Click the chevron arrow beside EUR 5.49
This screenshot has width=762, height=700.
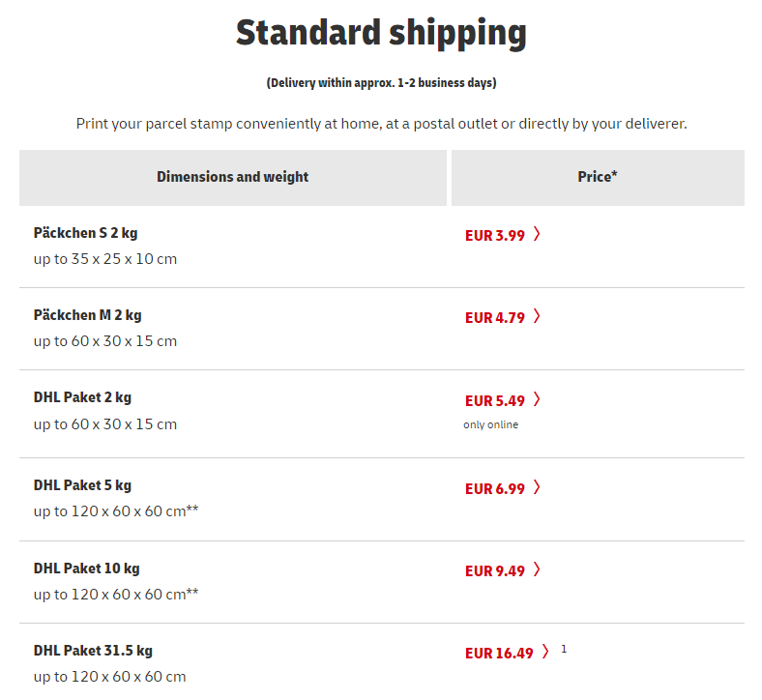[537, 399]
